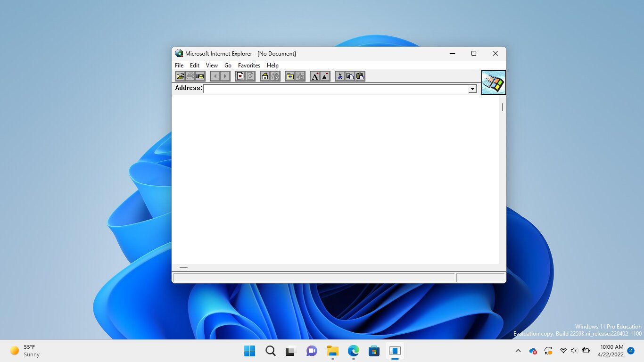Open Wi-Fi network tray icon
Image resolution: width=644 pixels, height=362 pixels.
click(563, 351)
